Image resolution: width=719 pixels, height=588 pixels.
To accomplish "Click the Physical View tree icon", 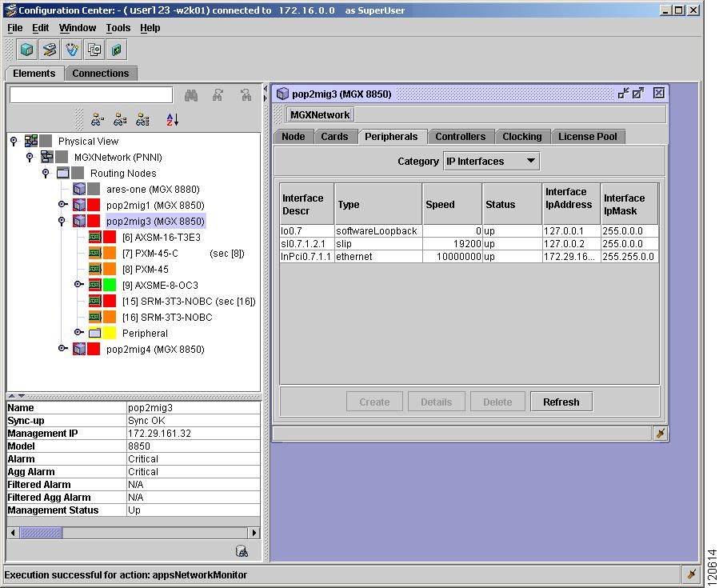I will [31, 141].
